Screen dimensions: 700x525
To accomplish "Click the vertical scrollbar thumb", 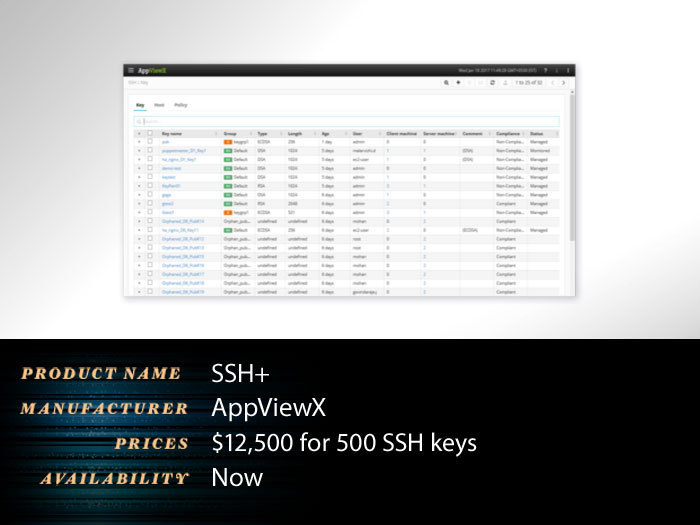I will click(x=572, y=167).
